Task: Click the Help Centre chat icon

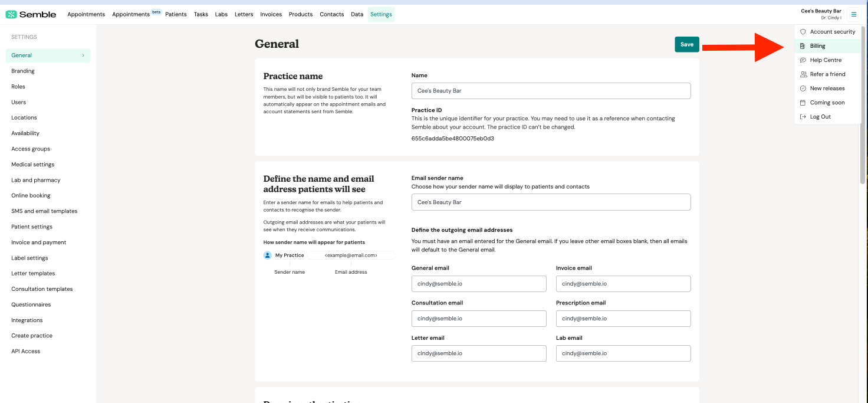Action: point(803,60)
